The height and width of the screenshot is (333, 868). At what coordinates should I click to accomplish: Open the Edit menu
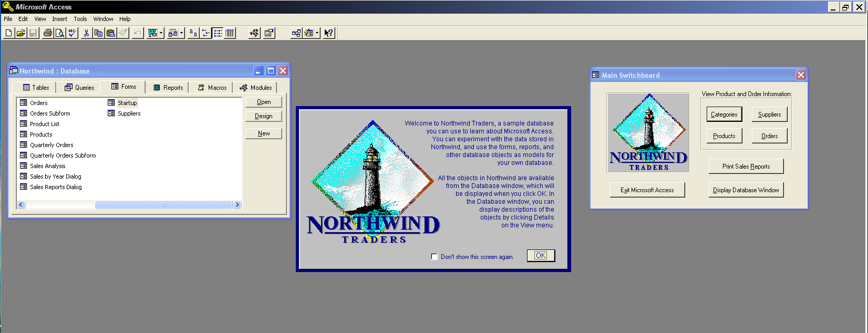[x=23, y=19]
